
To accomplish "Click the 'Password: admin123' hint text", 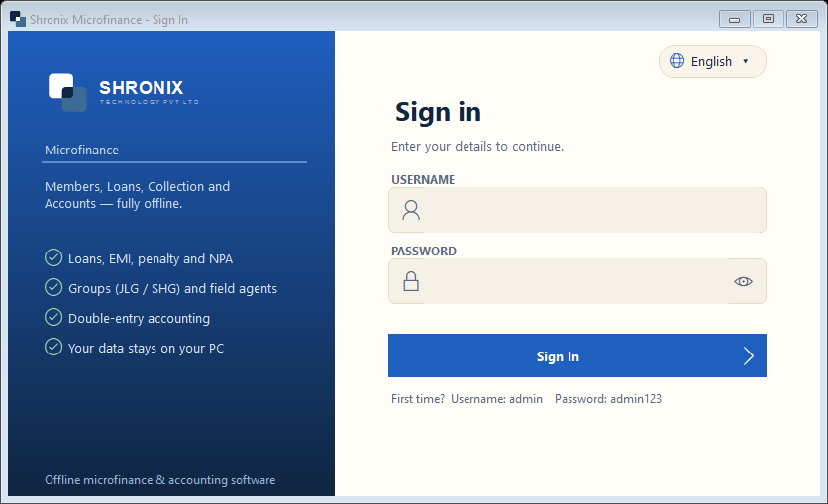I will coord(608,399).
